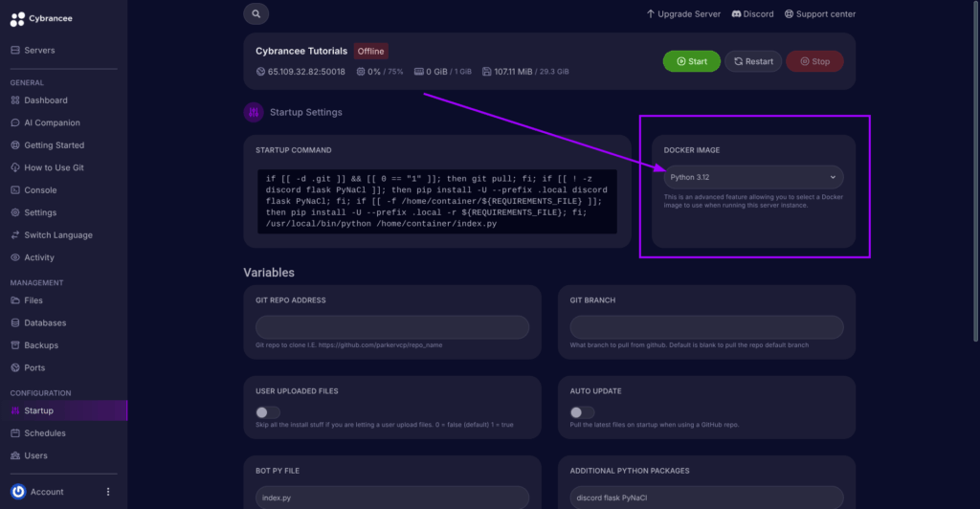Click the 65.109.32.82:50018 address text
980x509 pixels.
point(306,71)
